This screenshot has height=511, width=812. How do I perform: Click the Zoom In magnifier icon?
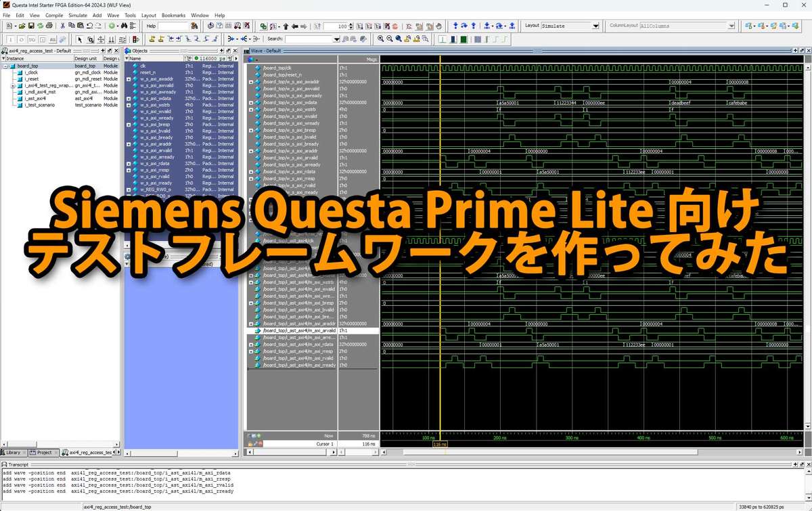[381, 39]
